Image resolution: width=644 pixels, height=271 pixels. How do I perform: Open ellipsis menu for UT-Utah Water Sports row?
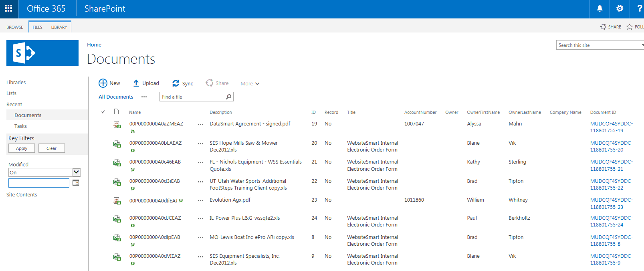coord(200,182)
